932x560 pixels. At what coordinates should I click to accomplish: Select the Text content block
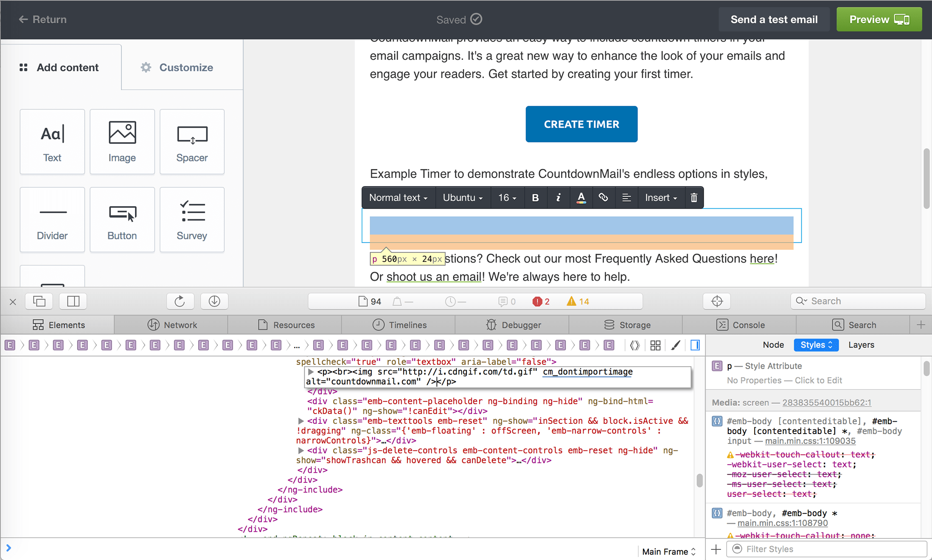pyautogui.click(x=52, y=142)
